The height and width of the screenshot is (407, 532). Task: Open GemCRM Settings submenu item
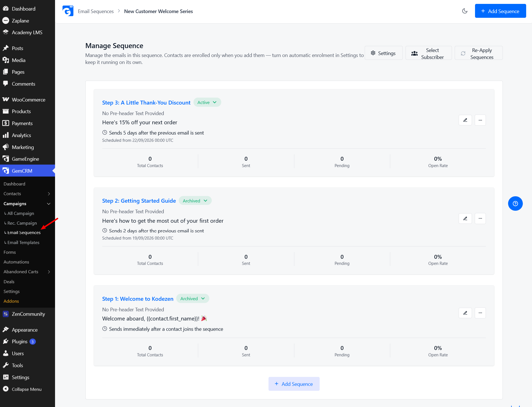[12, 291]
